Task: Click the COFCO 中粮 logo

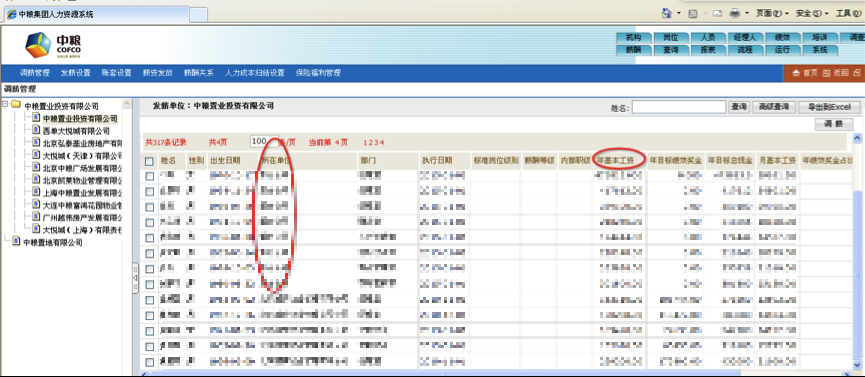Action: click(x=54, y=45)
